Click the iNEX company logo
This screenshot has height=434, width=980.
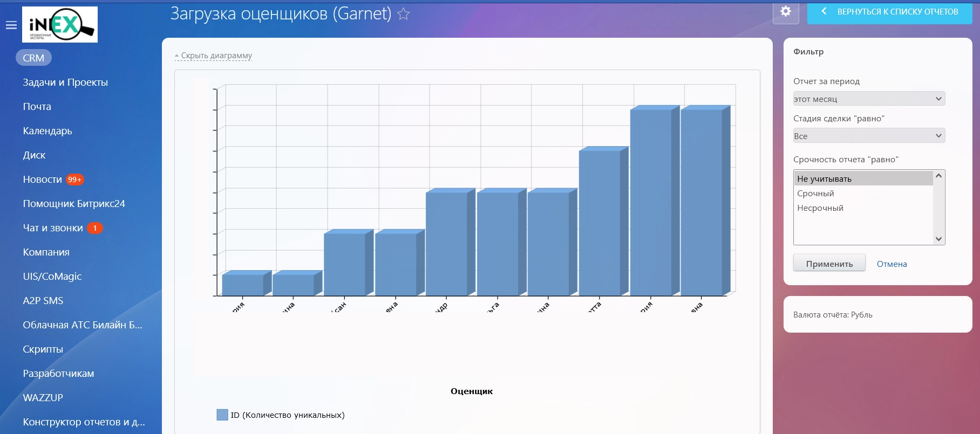[60, 24]
